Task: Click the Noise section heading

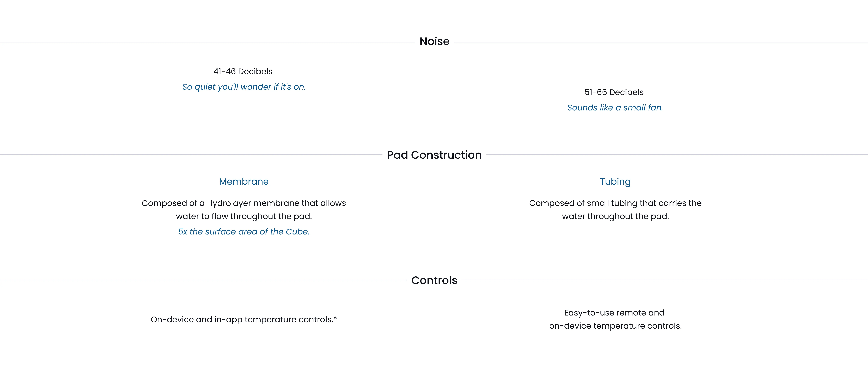Action: (x=434, y=41)
